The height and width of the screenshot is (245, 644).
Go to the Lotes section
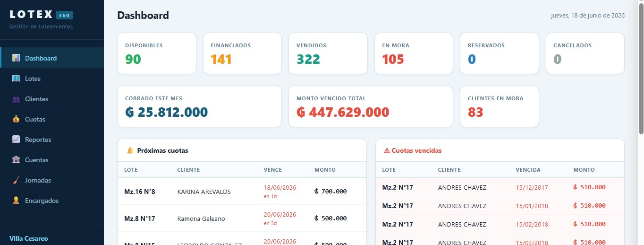[x=52, y=79]
